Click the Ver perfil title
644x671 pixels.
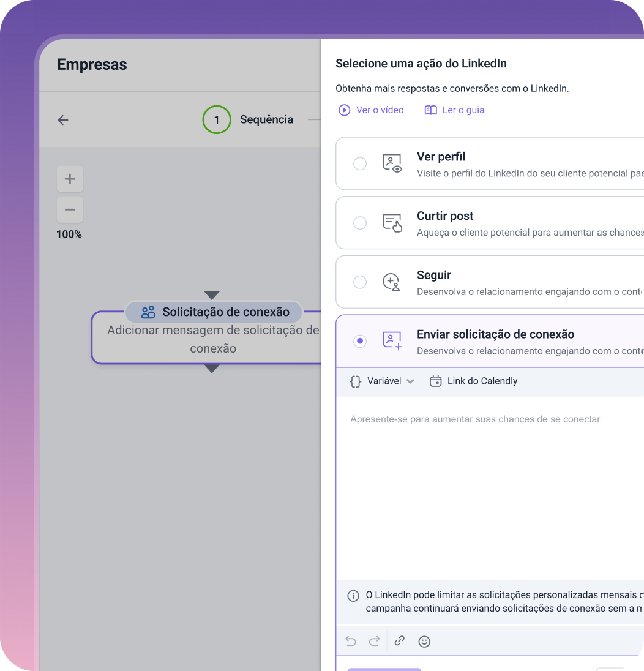click(x=441, y=157)
